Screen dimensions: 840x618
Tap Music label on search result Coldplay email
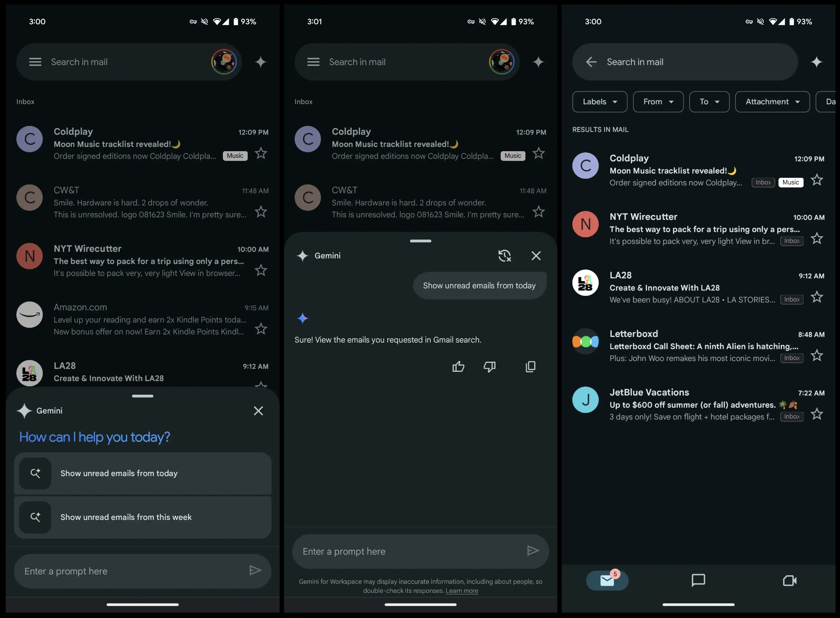791,183
